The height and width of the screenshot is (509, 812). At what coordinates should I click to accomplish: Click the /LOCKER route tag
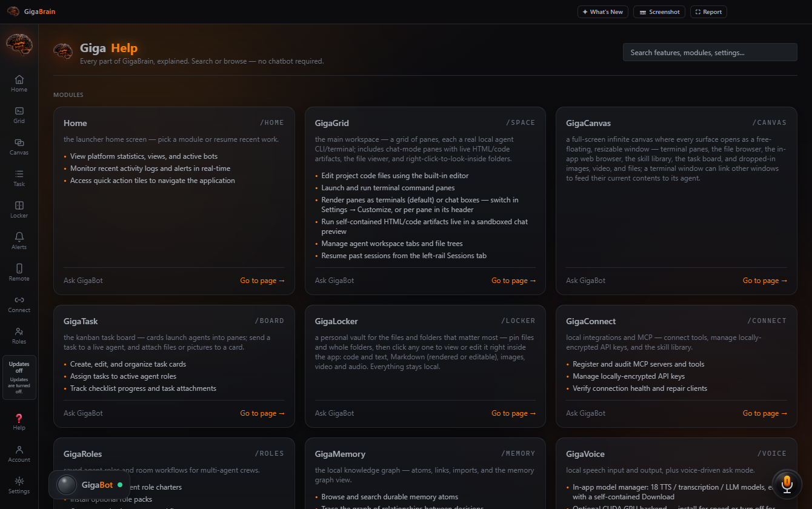tap(519, 321)
